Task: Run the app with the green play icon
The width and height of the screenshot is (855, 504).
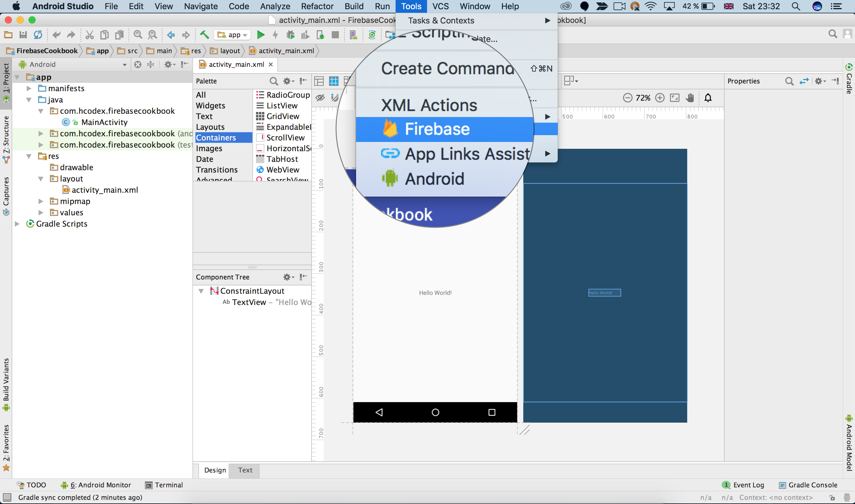Action: click(261, 35)
